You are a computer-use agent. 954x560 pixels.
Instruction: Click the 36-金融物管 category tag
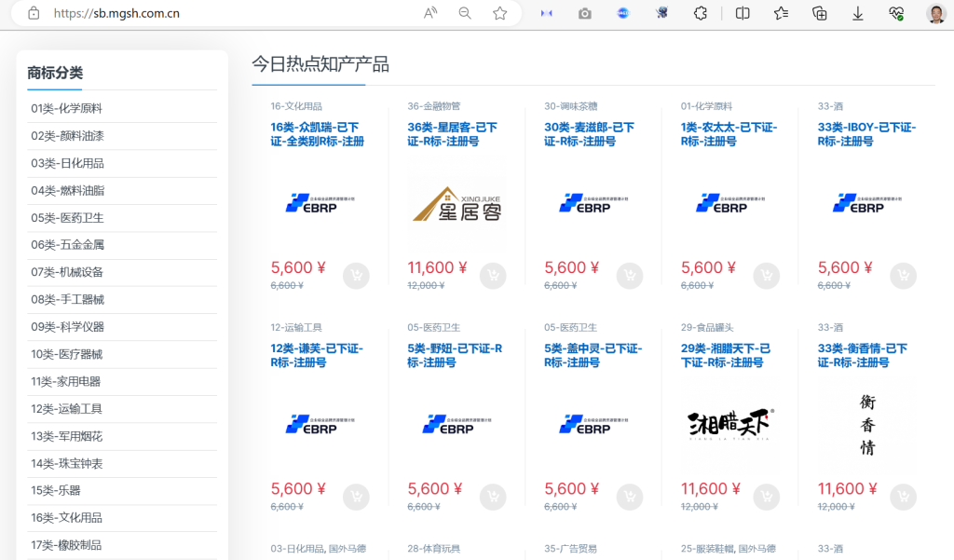(x=434, y=106)
